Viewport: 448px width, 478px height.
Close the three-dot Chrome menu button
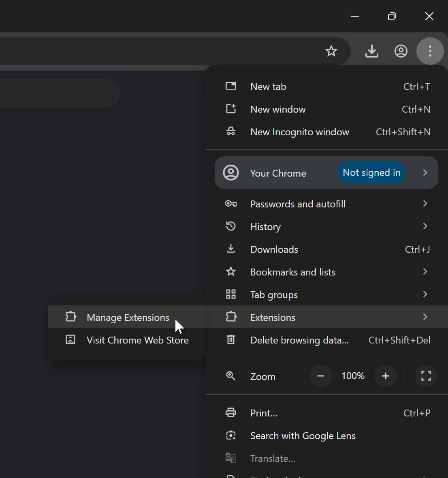click(x=430, y=51)
